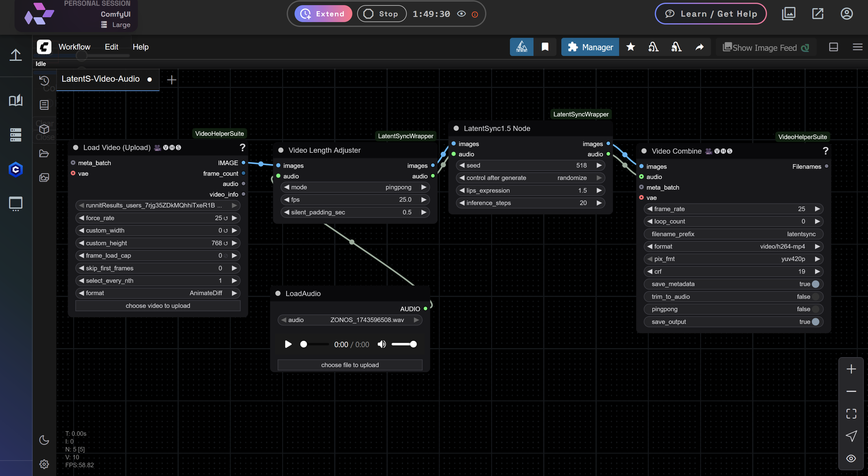This screenshot has width=868, height=476.
Task: Open the external link icon
Action: pyautogui.click(x=817, y=14)
